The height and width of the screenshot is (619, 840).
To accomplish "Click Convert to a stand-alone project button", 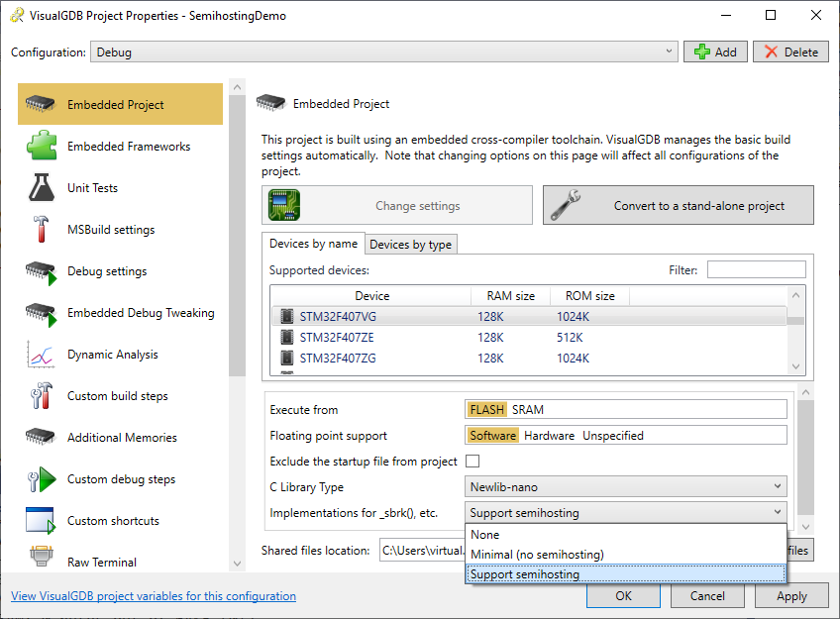I will [679, 205].
